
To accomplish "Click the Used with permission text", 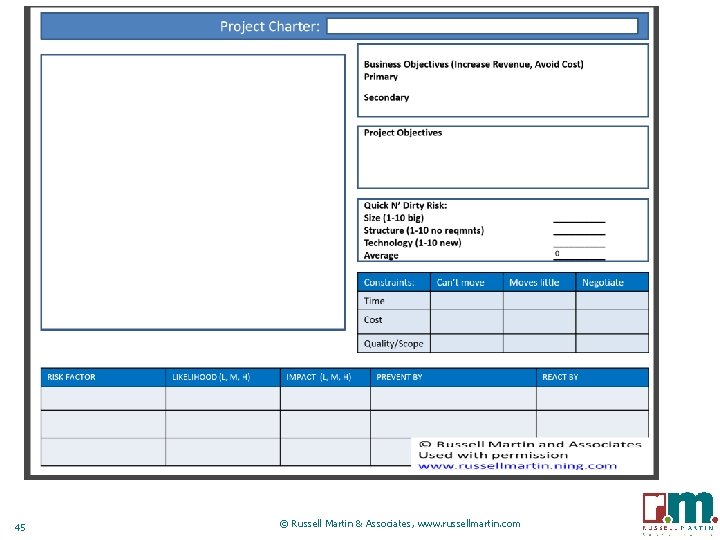I will point(493,456).
